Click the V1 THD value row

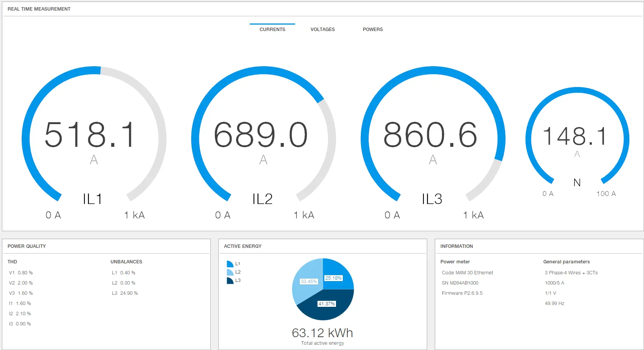21,272
